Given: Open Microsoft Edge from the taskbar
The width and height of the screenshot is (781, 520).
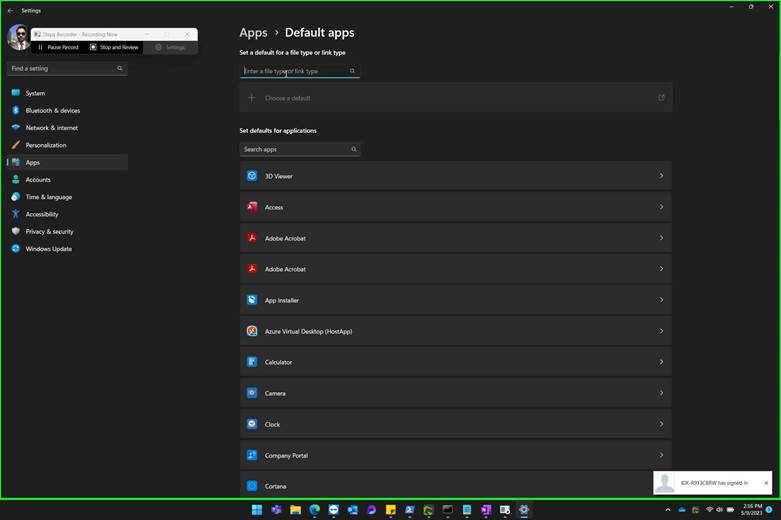Looking at the screenshot, I should pos(314,510).
